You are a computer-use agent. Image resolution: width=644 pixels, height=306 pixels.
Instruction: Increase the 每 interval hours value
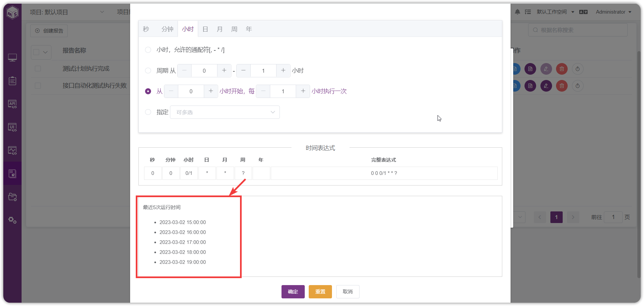tap(303, 91)
